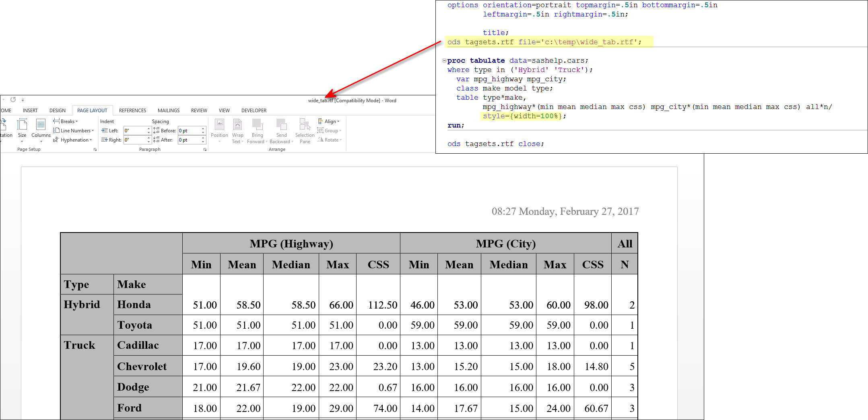Open the Rotate dropdown
This screenshot has width=868, height=420.
330,140
